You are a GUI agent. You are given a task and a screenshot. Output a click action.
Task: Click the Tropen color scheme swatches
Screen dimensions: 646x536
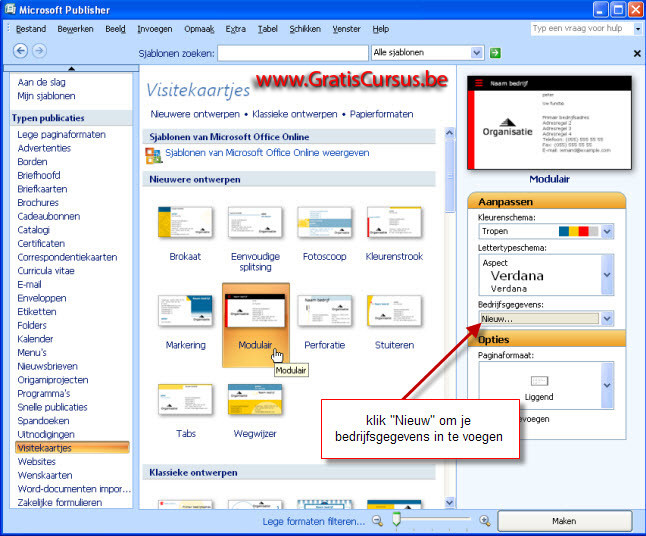pos(578,231)
